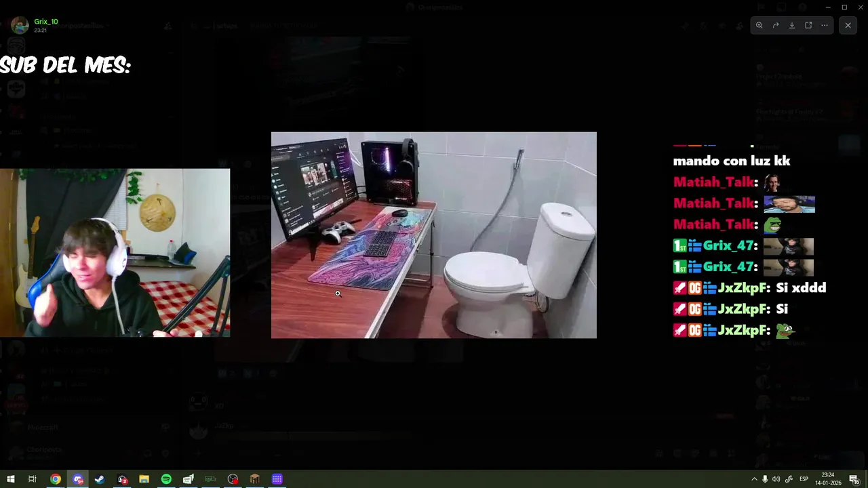Open the clock showing 23:24

[828, 479]
